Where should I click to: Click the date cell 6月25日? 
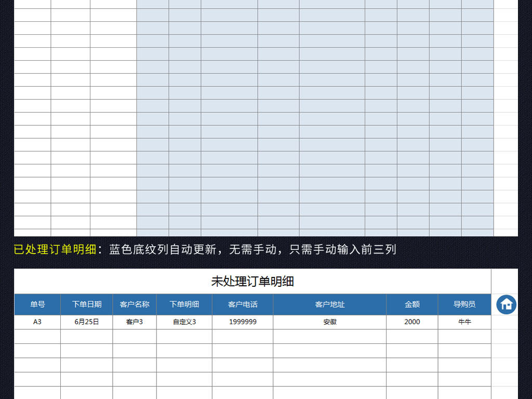click(x=87, y=322)
